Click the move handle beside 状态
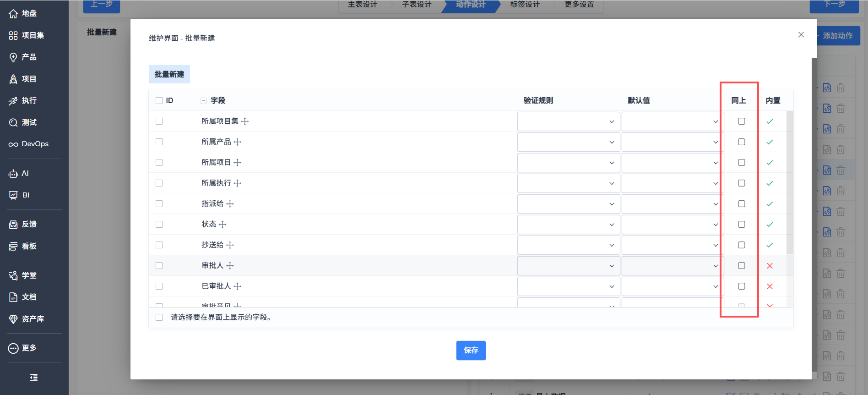 (223, 225)
